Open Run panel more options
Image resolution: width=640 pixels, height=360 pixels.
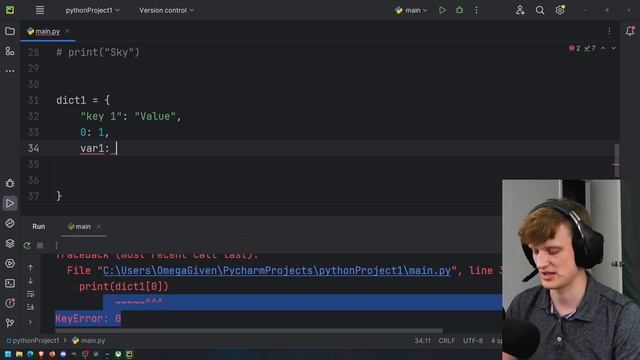click(56, 245)
